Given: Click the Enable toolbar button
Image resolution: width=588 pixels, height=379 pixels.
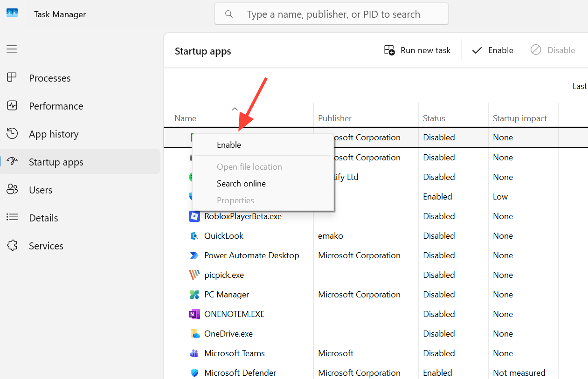Looking at the screenshot, I should (493, 50).
